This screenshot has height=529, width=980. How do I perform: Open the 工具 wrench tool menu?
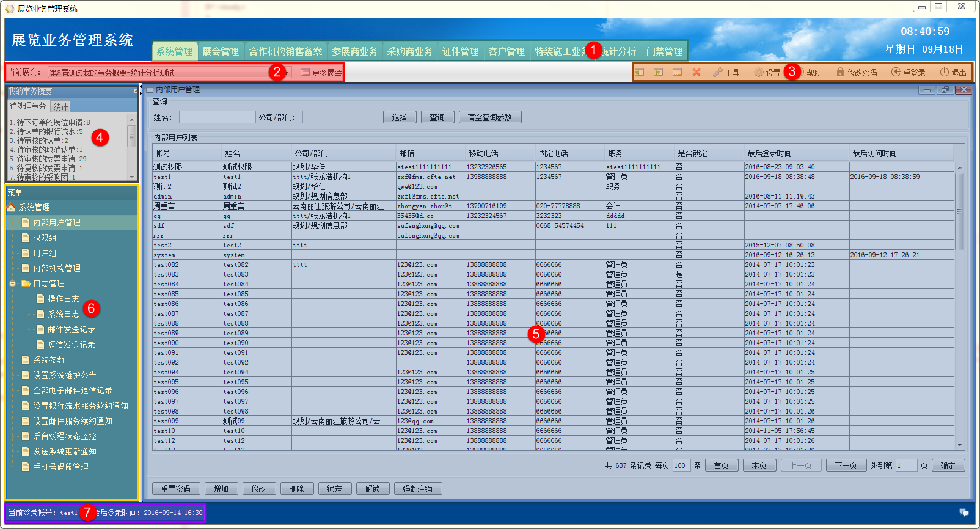[726, 72]
